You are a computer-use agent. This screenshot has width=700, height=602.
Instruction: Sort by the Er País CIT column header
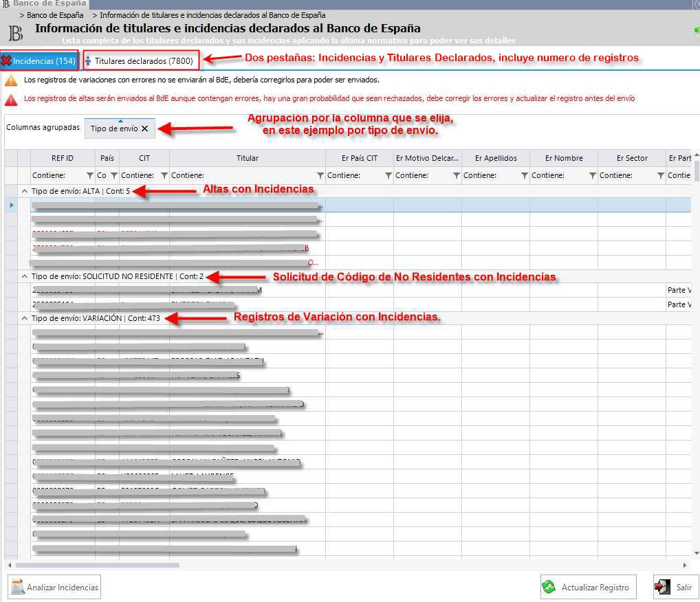[360, 158]
